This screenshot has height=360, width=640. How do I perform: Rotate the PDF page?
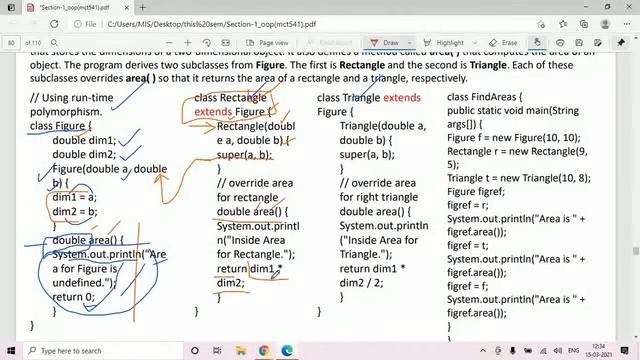207,42
